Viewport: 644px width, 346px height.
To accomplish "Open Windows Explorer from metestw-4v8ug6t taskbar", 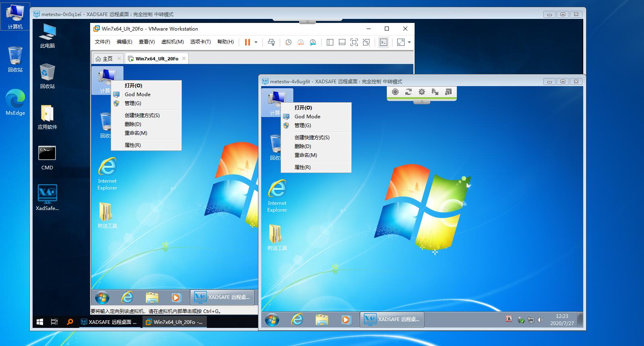I will click(322, 320).
